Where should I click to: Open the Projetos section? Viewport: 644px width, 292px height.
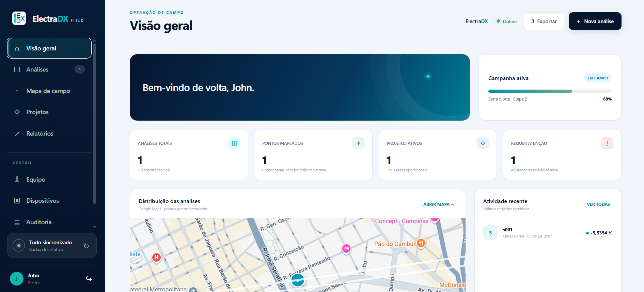(49, 112)
